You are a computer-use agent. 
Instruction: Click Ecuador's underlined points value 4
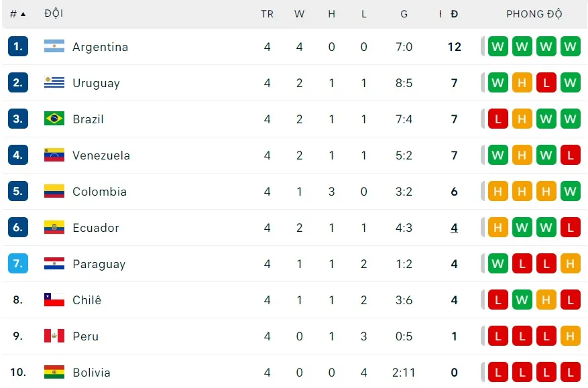coord(455,228)
